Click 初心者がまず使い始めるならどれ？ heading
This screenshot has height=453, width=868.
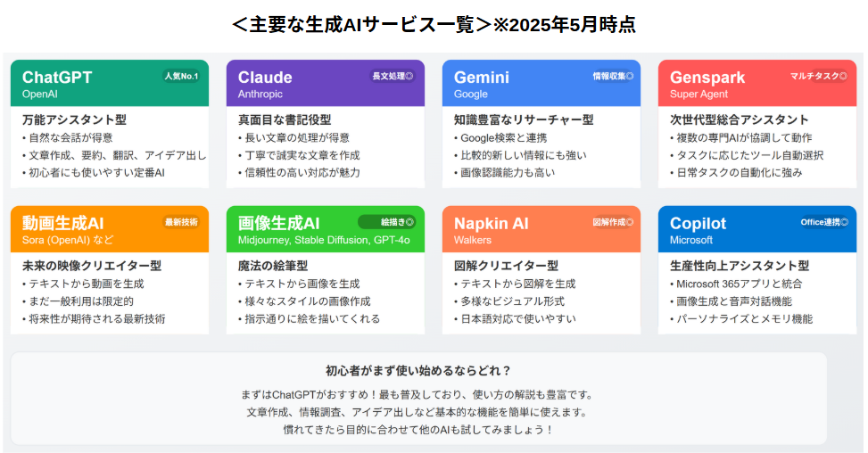(418, 371)
